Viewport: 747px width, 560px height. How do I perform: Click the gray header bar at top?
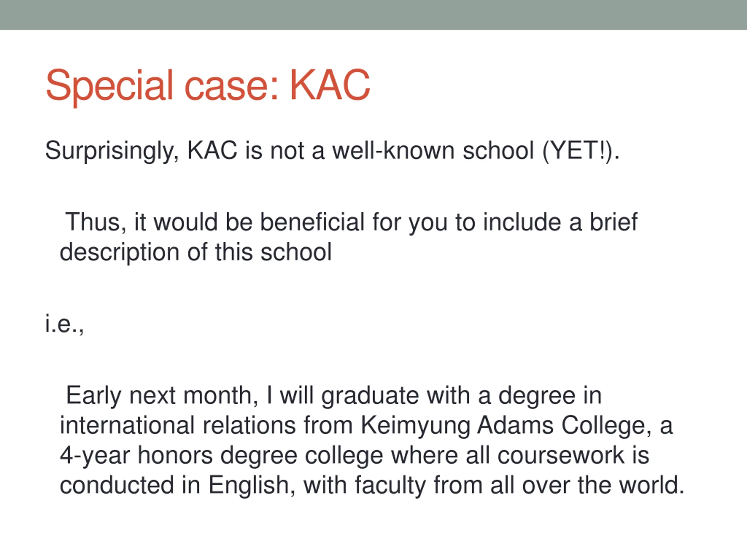coord(373,15)
